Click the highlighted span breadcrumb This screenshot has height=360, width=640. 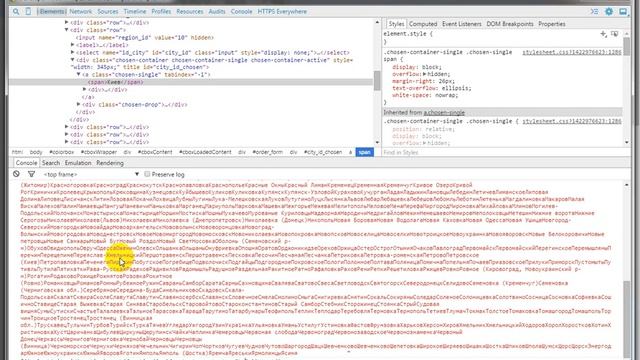tap(364, 152)
